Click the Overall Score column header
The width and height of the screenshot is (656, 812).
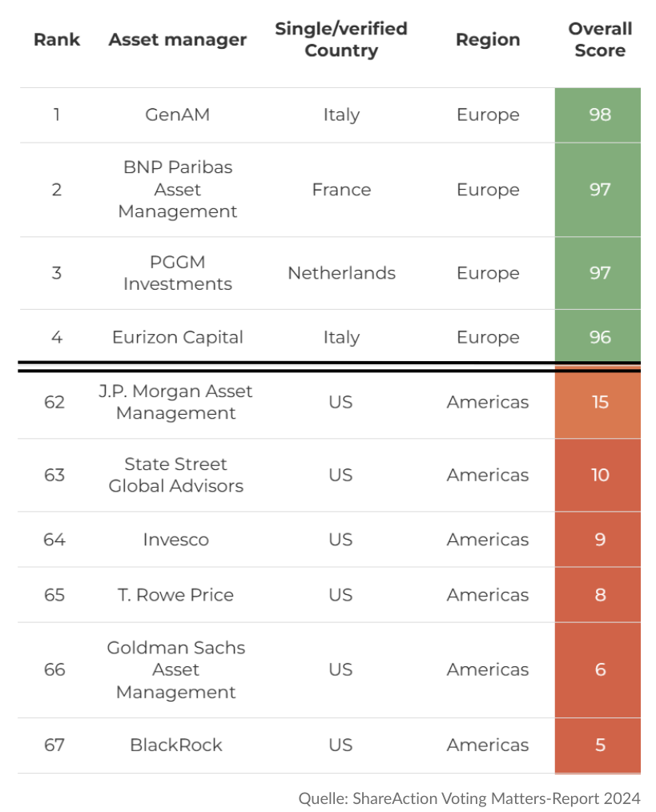(600, 39)
